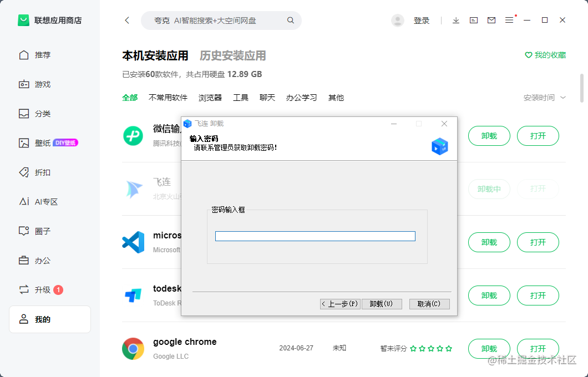Viewport: 588px width, 377px height.
Task: Click the Visual Studio Code app icon
Action: point(133,242)
